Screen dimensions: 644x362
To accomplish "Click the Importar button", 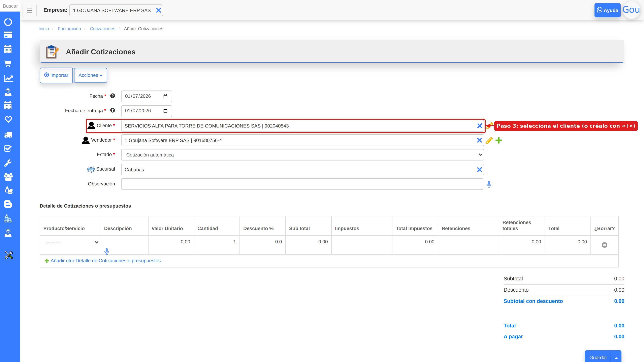I will [x=56, y=75].
